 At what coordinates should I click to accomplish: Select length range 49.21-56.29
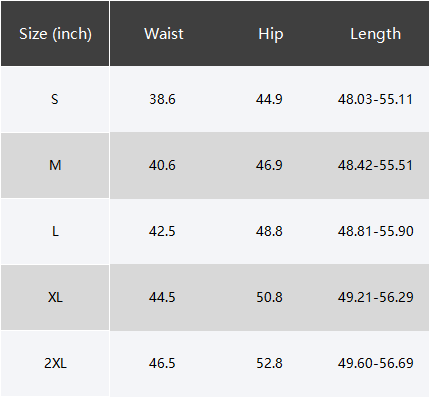(x=376, y=297)
